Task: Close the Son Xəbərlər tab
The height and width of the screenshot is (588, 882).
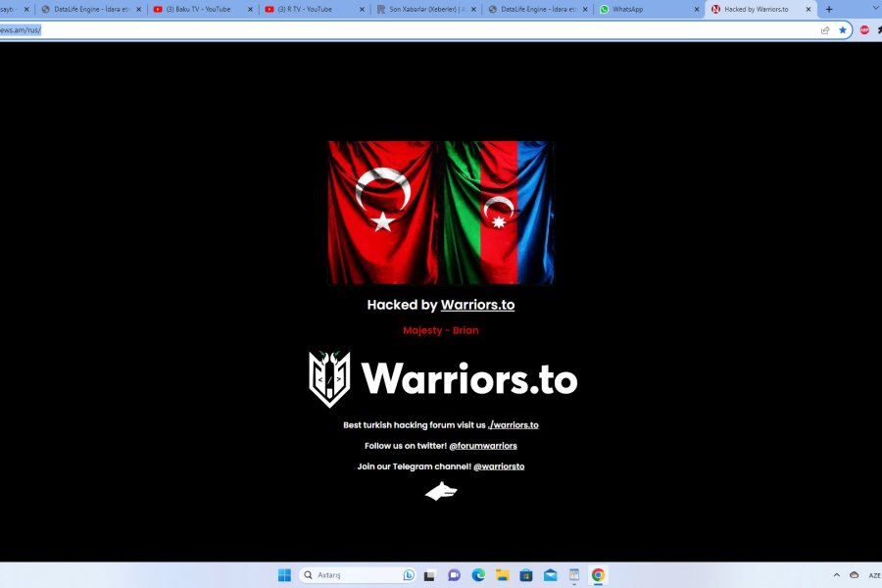Action: tap(473, 10)
